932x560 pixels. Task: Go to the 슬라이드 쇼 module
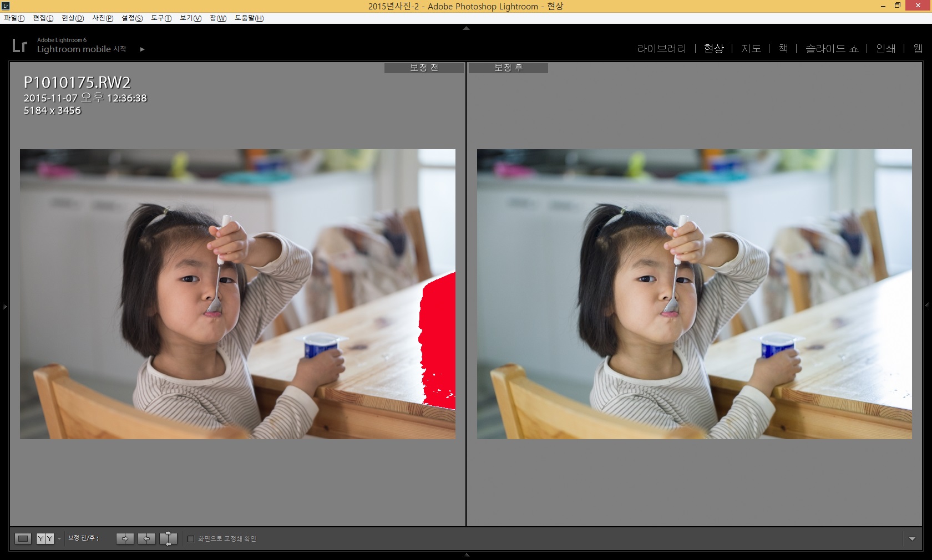coord(832,49)
